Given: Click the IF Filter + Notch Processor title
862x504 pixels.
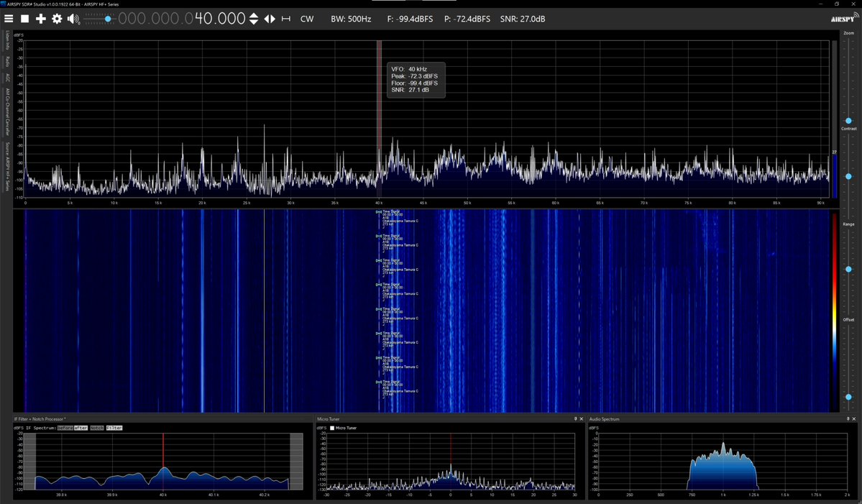Looking at the screenshot, I should point(40,419).
